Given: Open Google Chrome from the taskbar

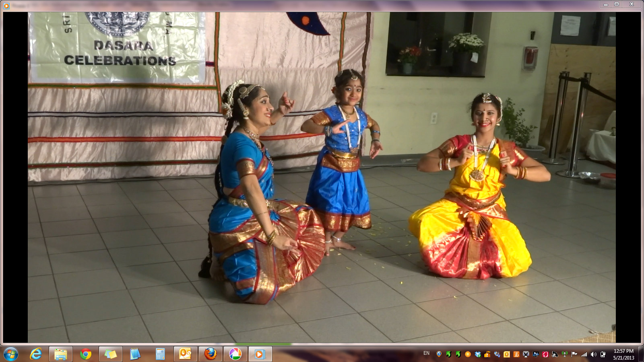Looking at the screenshot, I should click(x=85, y=354).
